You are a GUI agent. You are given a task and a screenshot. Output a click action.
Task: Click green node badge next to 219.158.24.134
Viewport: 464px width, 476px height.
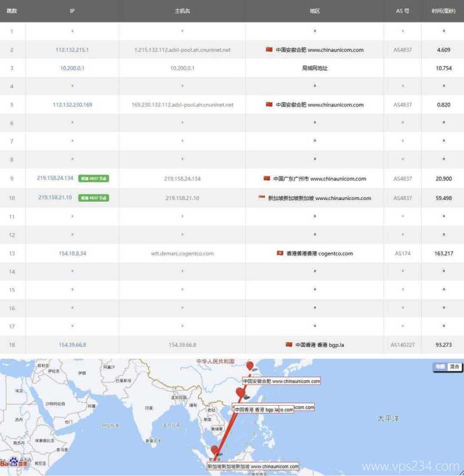(93, 179)
